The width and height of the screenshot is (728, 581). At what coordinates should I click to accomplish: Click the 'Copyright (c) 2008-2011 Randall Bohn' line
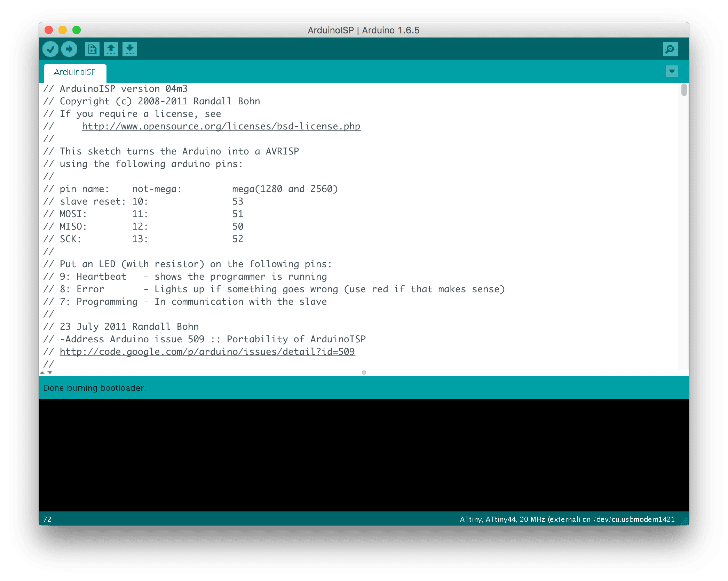[152, 101]
